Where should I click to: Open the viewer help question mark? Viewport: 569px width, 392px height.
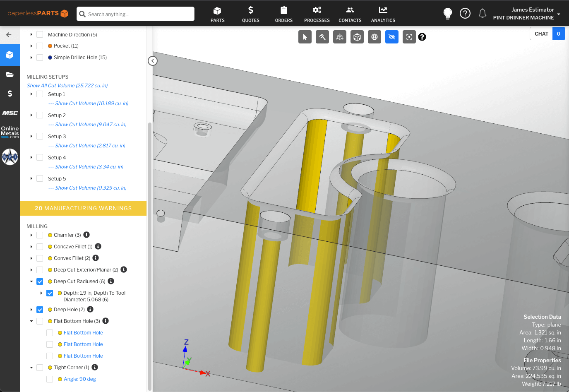tap(422, 37)
